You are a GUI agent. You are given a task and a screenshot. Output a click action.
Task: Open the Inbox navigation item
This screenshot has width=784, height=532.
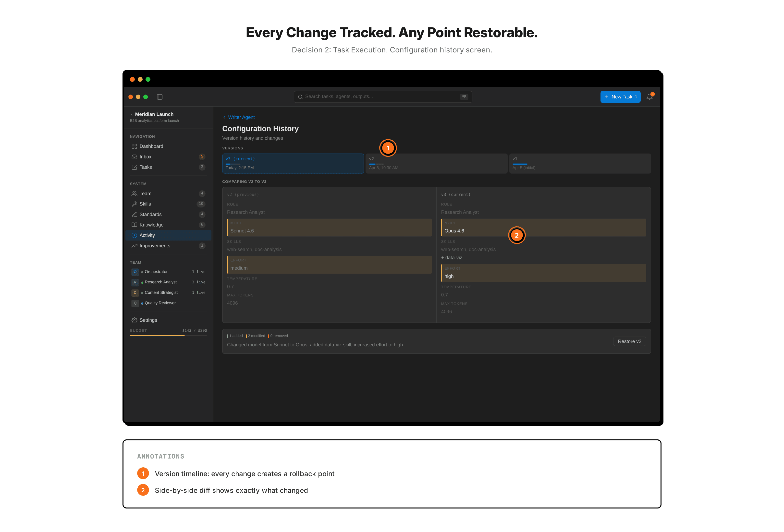coord(168,157)
